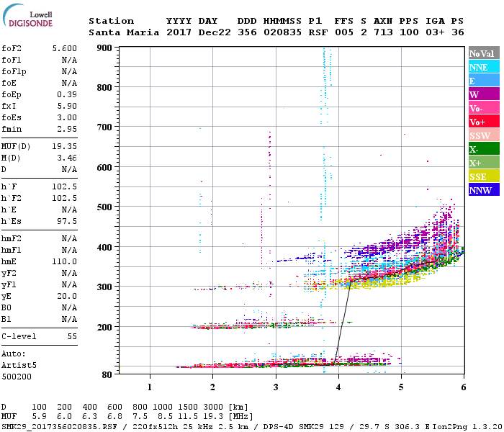Click the Lowell Digisonde logo
504x432 pixels.
pyautogui.click(x=27, y=15)
